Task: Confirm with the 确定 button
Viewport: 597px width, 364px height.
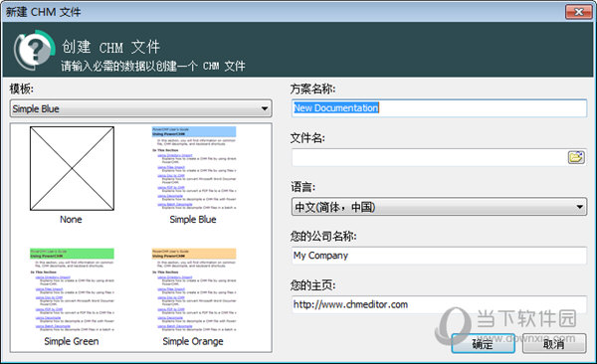Action: 484,344
